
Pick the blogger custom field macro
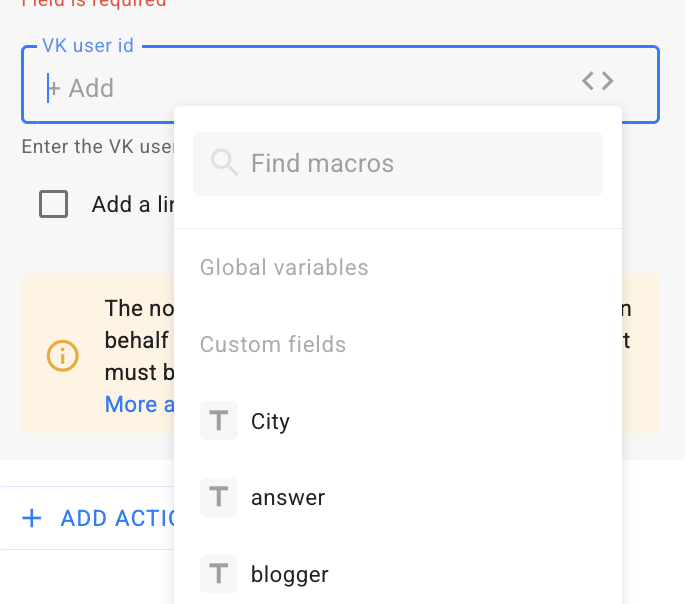(x=289, y=574)
